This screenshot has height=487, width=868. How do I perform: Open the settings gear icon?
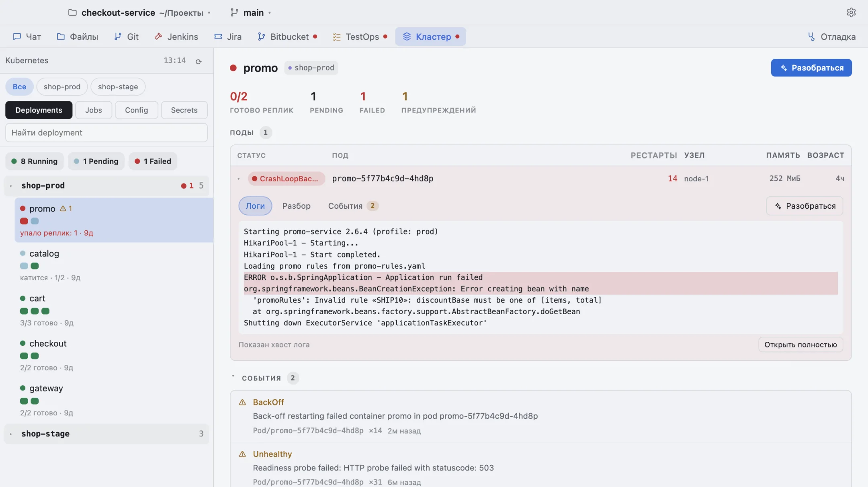tap(851, 12)
